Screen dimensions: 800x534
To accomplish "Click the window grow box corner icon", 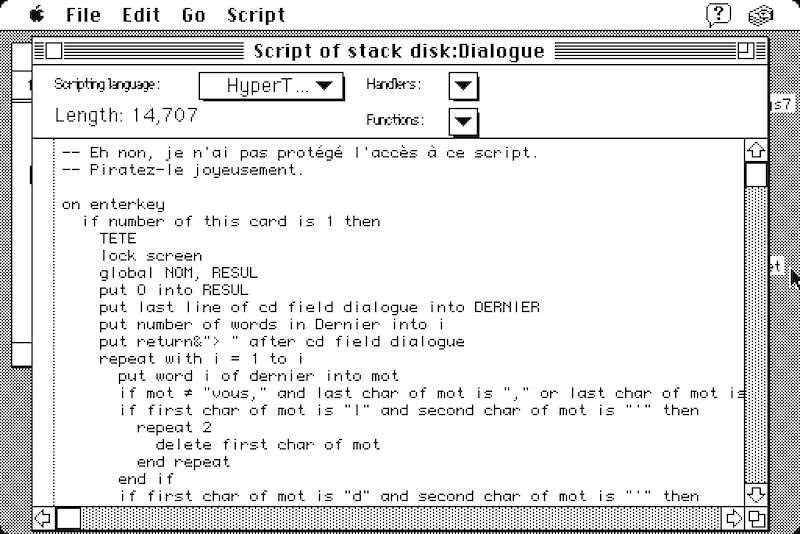I will [x=756, y=519].
